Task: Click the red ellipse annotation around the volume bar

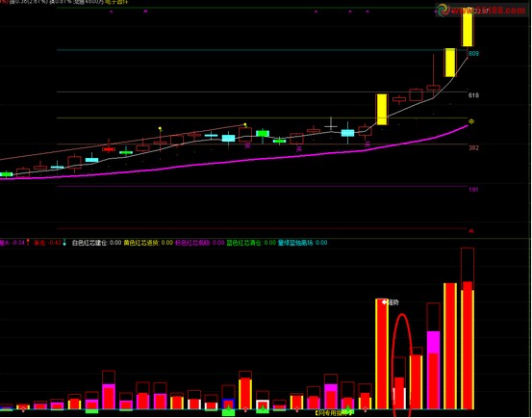Action: click(x=401, y=365)
